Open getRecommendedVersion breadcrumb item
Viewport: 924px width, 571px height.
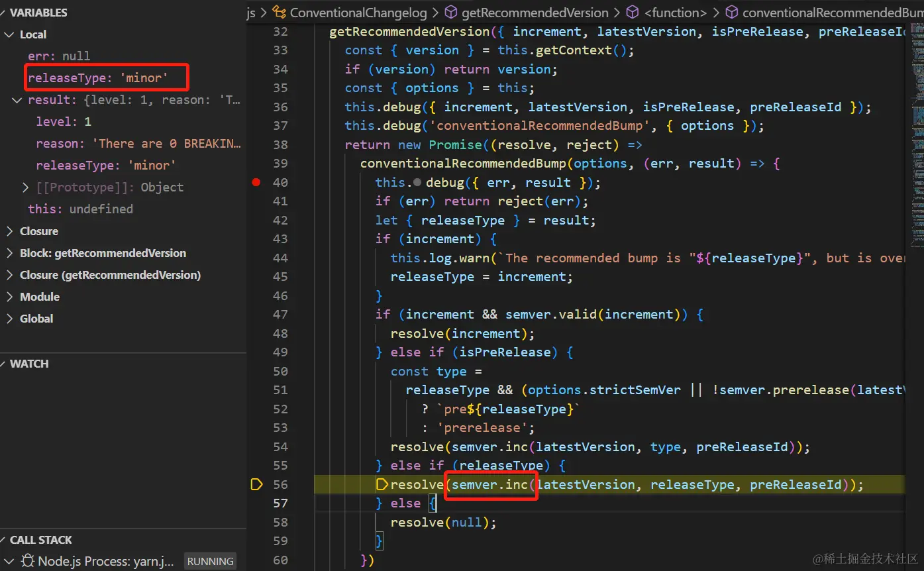click(x=535, y=13)
